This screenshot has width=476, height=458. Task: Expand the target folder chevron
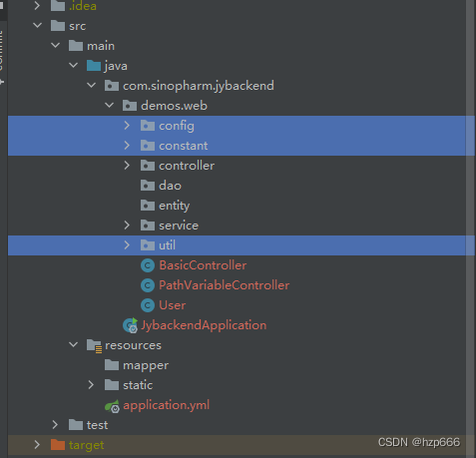(x=37, y=445)
